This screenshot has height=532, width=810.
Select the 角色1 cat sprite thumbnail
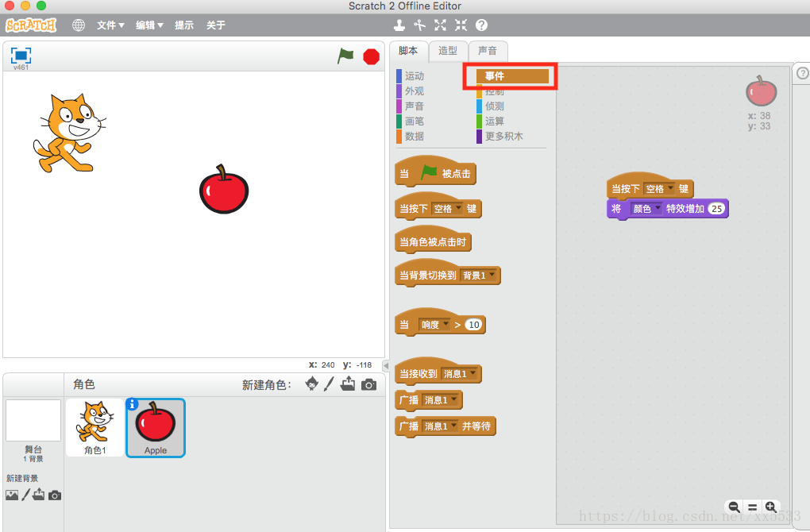tap(95, 428)
